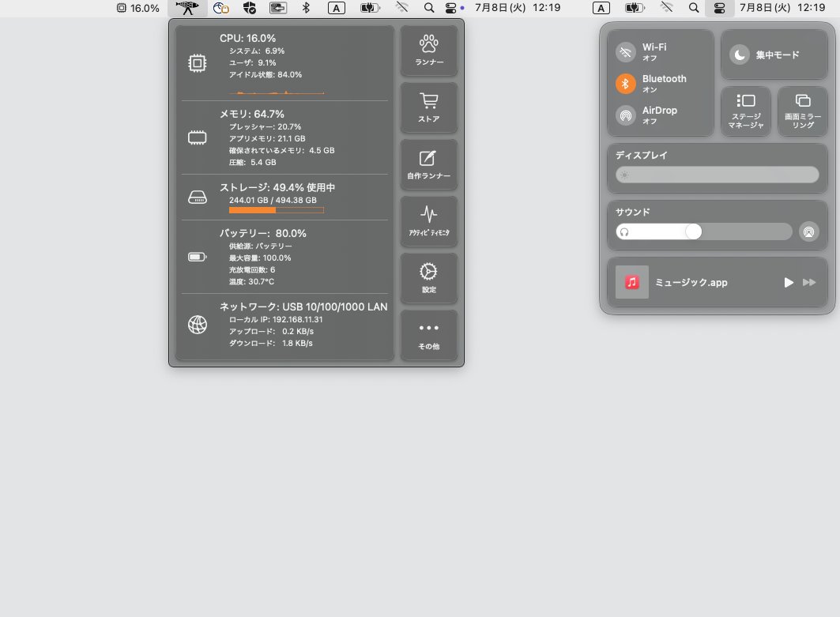This screenshot has height=617, width=840.
Task: Open the ランナー (runner) paw button
Action: coord(429,51)
